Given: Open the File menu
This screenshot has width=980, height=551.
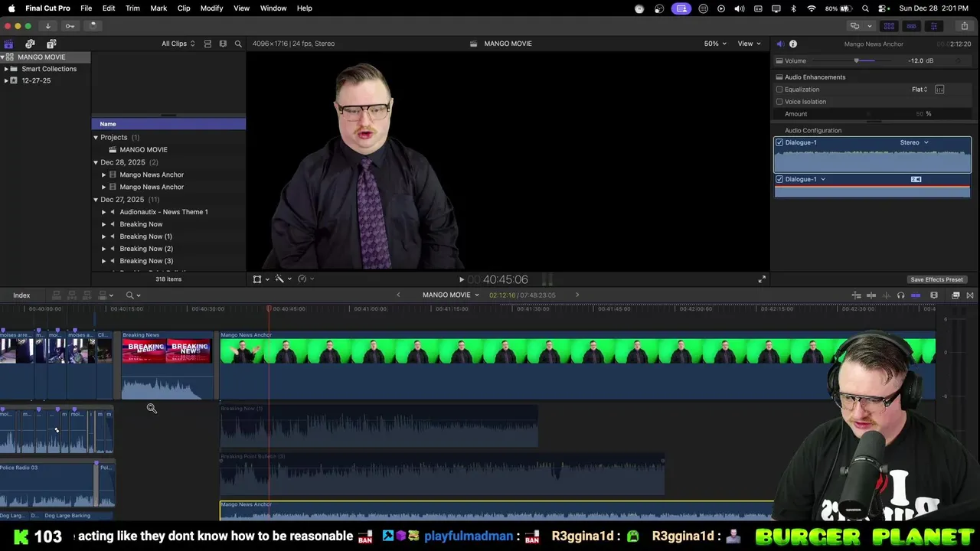Looking at the screenshot, I should (87, 8).
